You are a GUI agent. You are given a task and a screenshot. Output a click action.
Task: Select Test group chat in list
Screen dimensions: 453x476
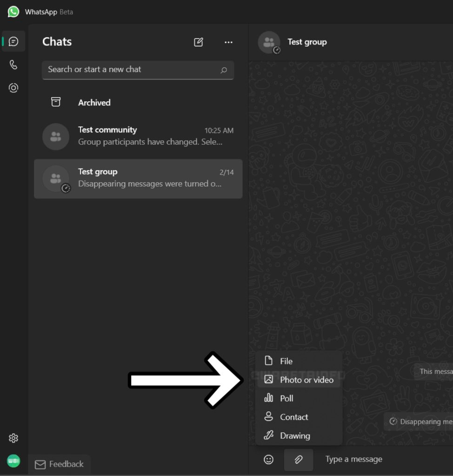pyautogui.click(x=138, y=179)
